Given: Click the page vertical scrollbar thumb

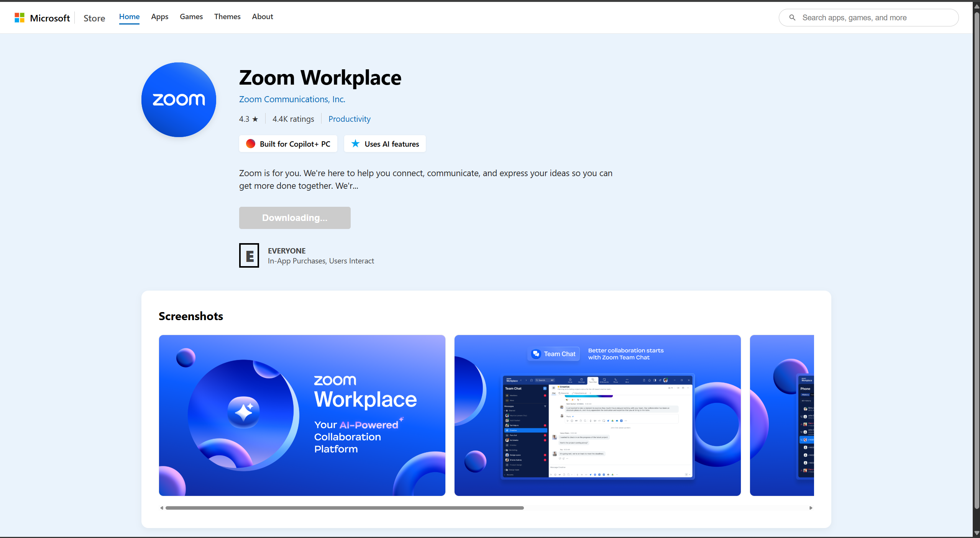Looking at the screenshot, I should click(x=977, y=260).
